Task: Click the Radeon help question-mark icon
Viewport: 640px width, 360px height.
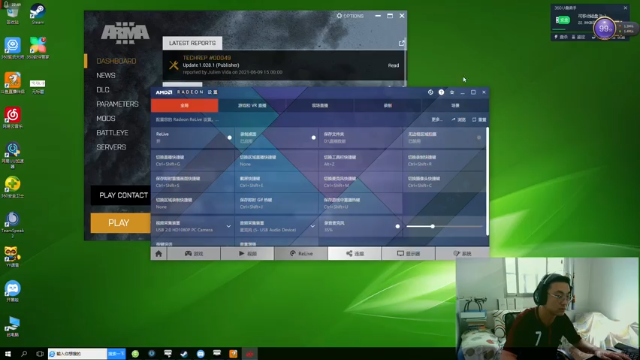Action: click(441, 92)
